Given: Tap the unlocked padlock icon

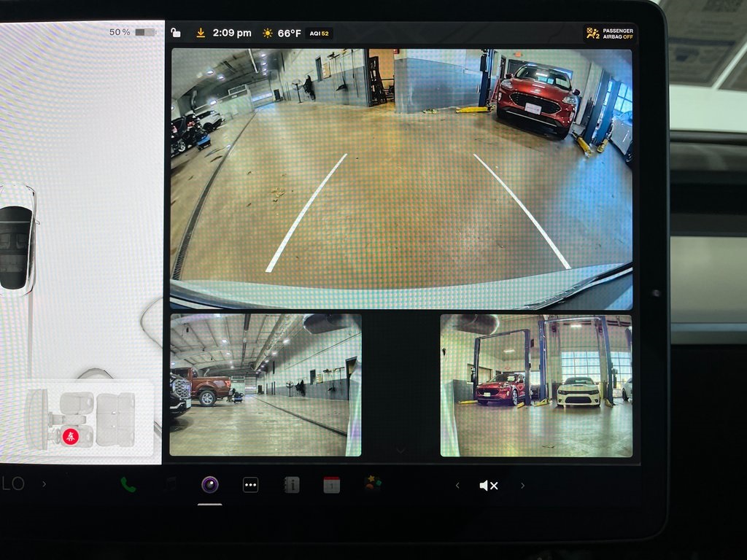Looking at the screenshot, I should tap(176, 33).
